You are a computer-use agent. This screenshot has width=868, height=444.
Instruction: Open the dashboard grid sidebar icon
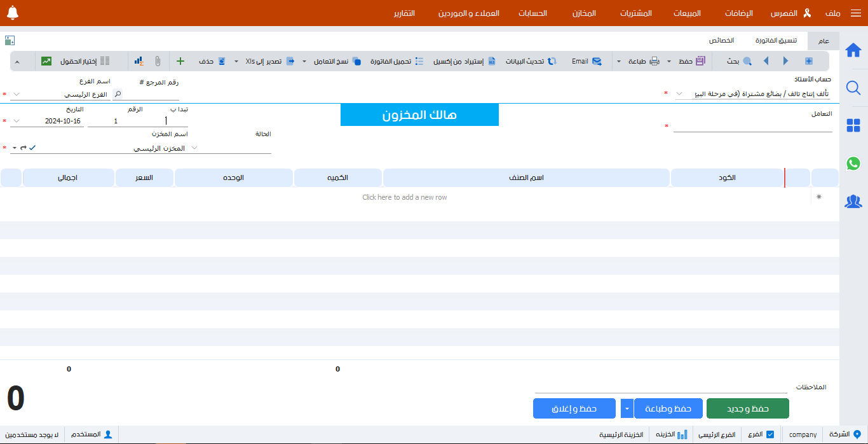[853, 125]
